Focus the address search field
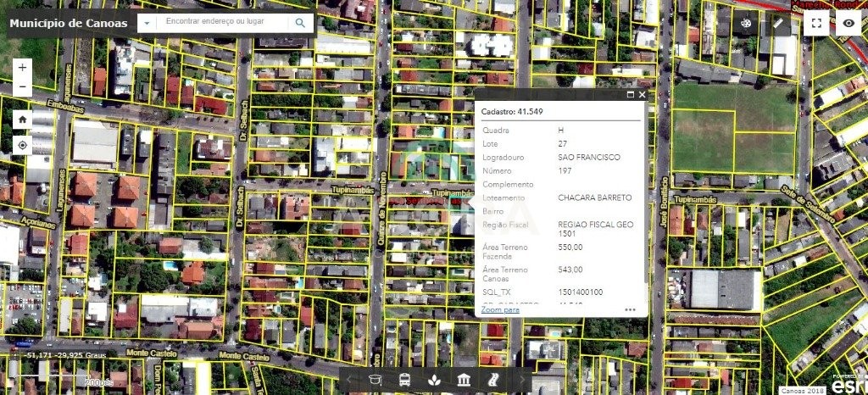Image resolution: width=868 pixels, height=395 pixels. coord(222,23)
